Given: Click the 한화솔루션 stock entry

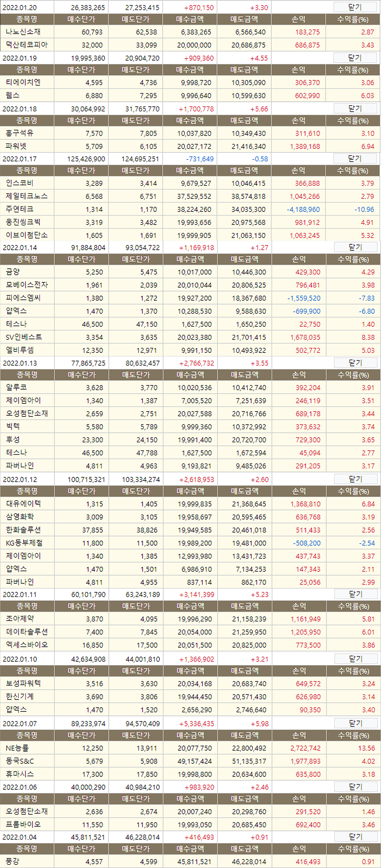Looking at the screenshot, I should [23, 530].
